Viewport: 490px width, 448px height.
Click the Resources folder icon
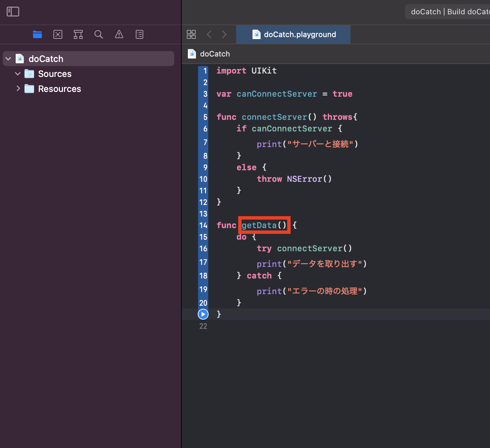(x=29, y=89)
